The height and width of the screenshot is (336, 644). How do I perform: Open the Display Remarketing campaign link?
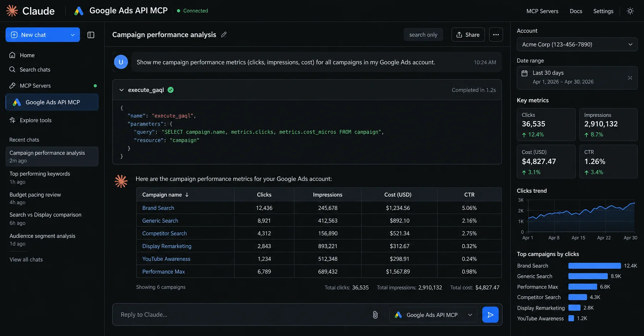coord(167,246)
